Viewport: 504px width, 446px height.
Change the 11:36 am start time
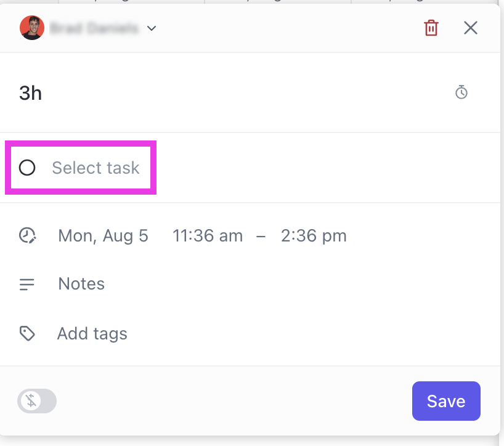(208, 235)
